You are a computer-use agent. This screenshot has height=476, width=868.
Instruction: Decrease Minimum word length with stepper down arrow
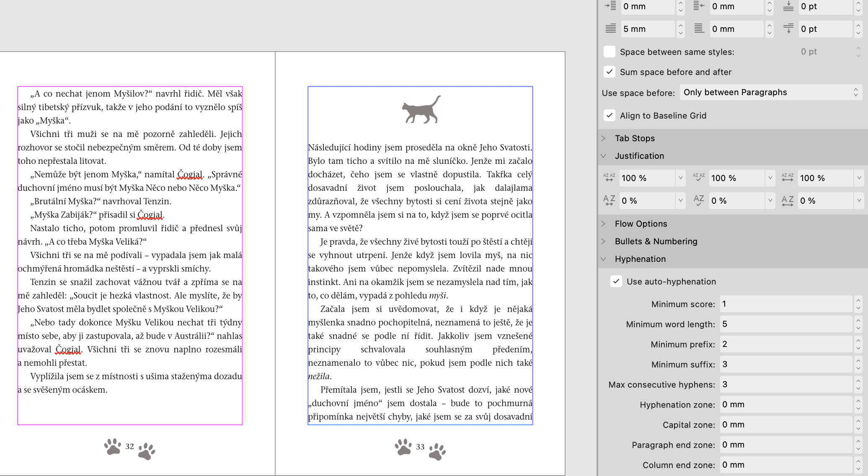[858, 328]
